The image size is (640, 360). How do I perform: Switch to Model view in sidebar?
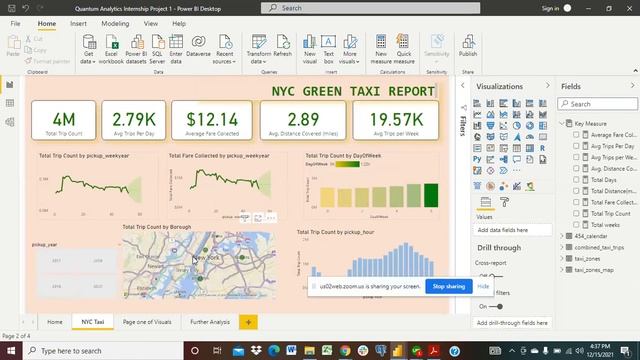point(10,122)
